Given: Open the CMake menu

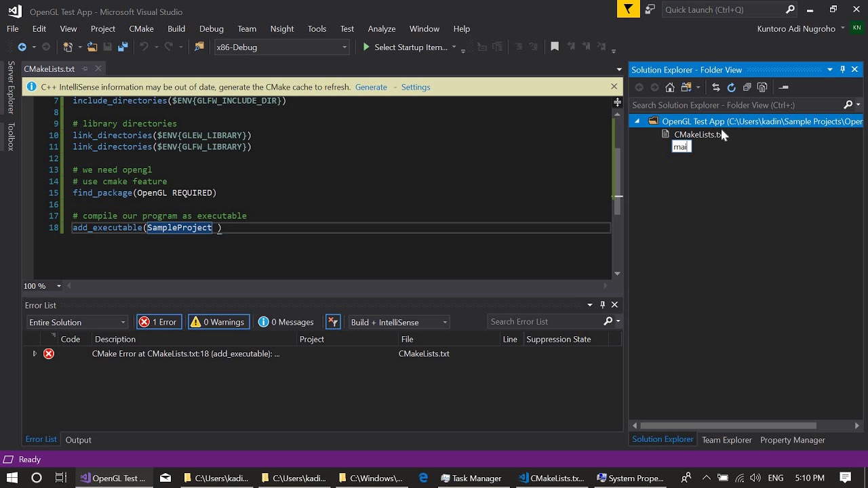Looking at the screenshot, I should [x=141, y=28].
